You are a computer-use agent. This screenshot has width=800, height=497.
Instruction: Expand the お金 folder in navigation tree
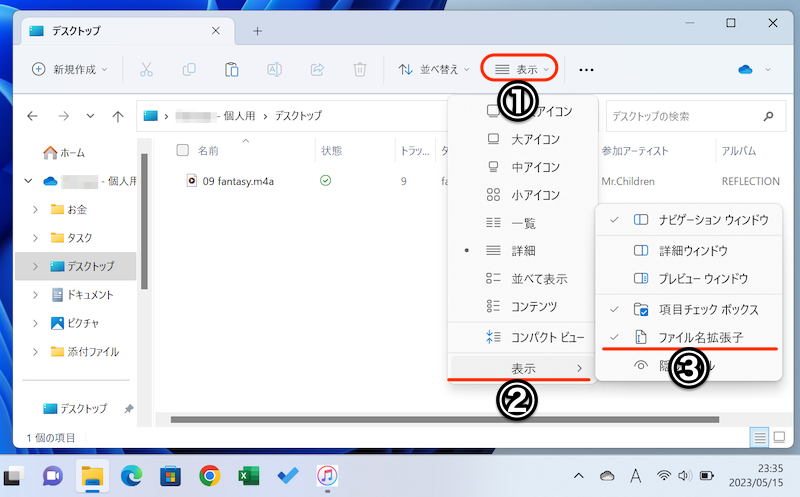35,209
